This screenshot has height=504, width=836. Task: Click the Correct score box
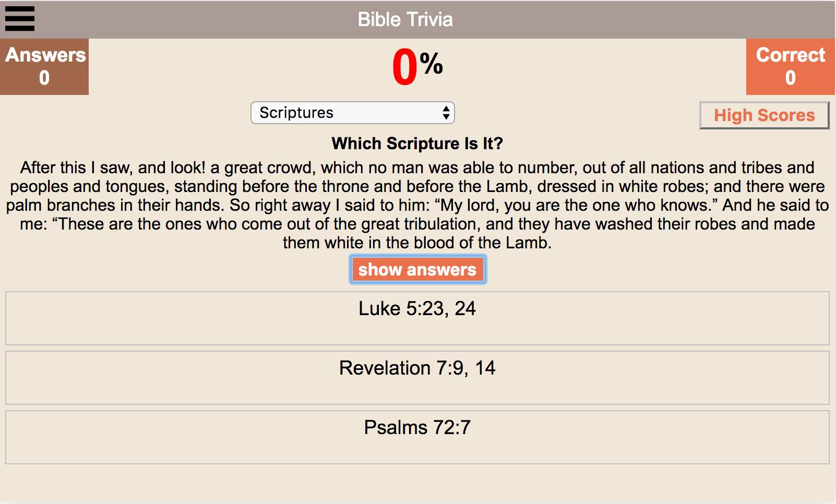pos(790,66)
